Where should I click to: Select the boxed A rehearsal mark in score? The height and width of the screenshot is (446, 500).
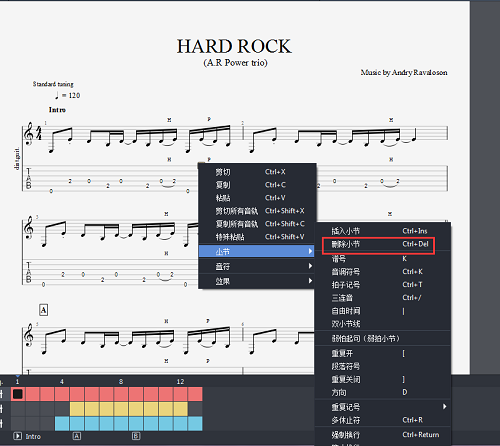click(44, 310)
